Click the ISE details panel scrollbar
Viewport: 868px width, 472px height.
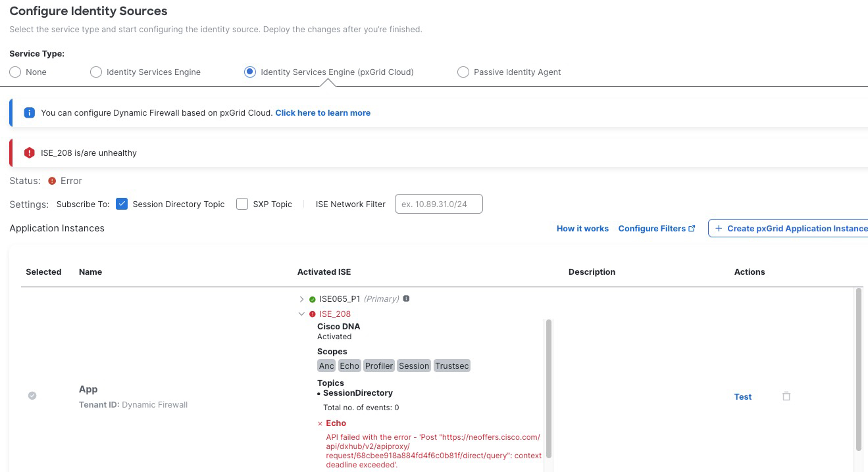pyautogui.click(x=549, y=388)
